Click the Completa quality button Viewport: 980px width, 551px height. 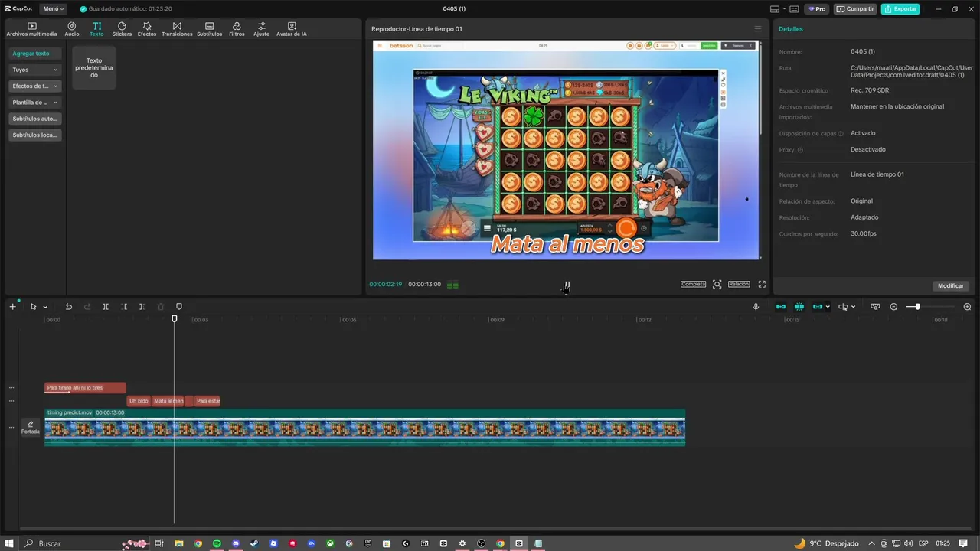coord(693,284)
